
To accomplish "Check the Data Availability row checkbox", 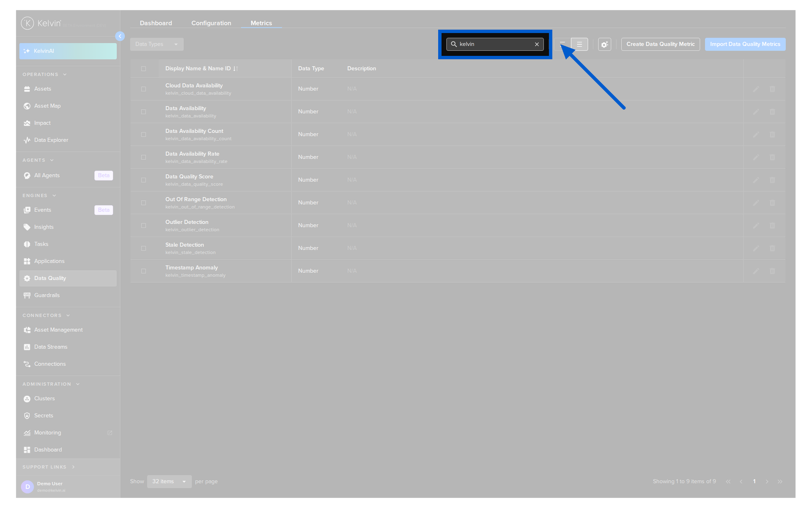I will coord(143,112).
